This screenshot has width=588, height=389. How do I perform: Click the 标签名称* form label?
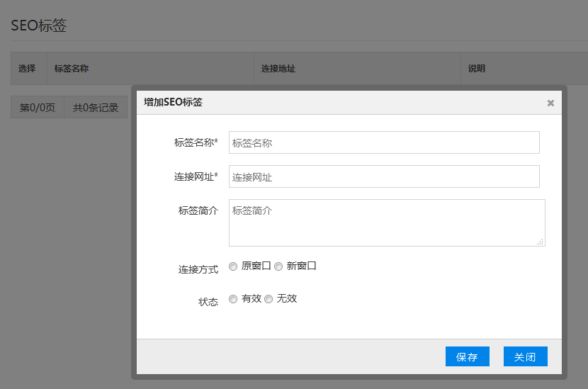point(196,142)
